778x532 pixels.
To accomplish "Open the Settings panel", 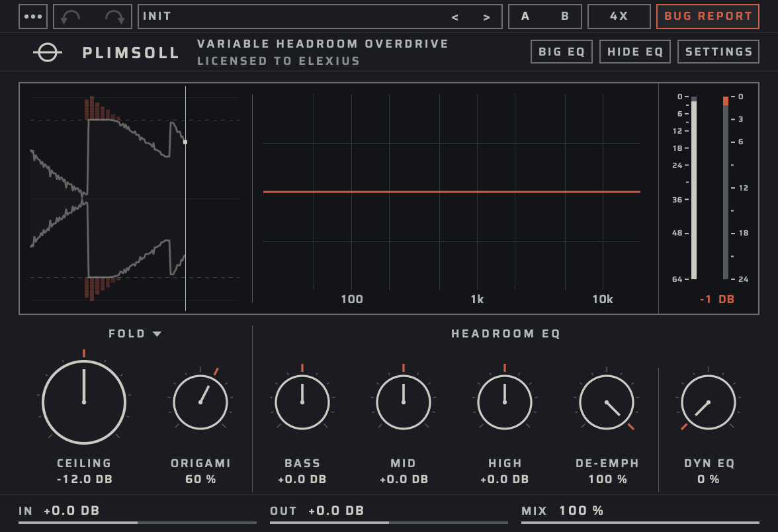I will point(719,52).
